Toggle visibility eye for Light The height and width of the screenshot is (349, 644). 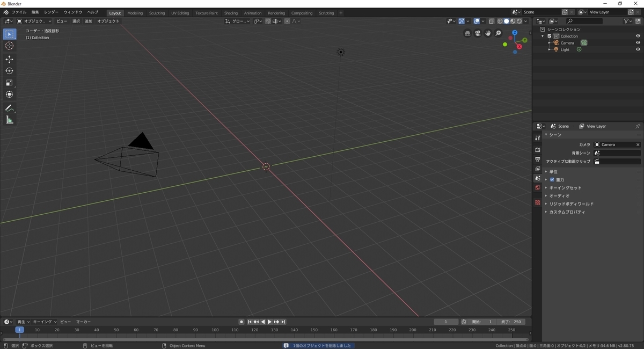pos(638,49)
